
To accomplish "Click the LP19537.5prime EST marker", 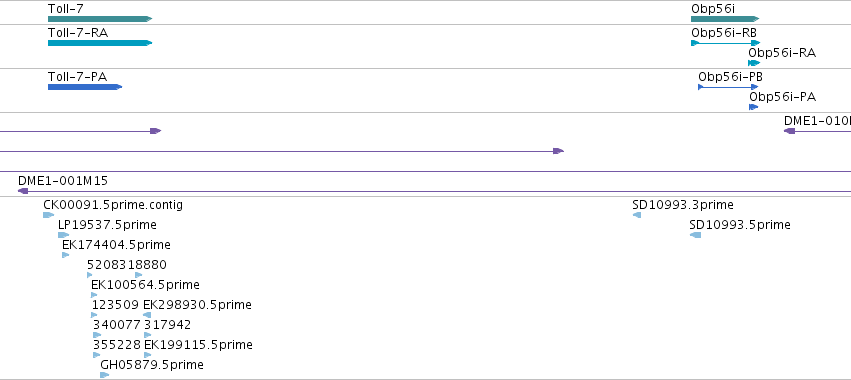I will coord(63,235).
